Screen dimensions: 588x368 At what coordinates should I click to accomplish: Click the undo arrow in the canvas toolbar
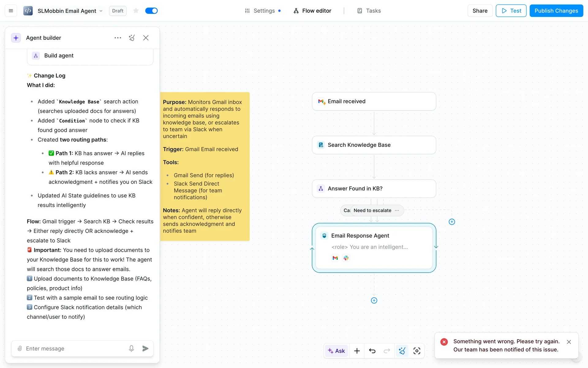[x=372, y=351]
